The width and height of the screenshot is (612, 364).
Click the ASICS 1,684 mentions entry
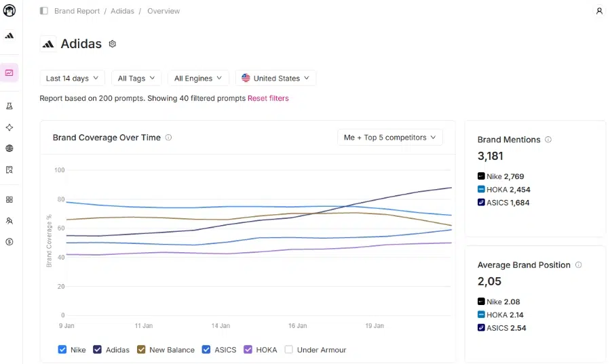pos(503,203)
